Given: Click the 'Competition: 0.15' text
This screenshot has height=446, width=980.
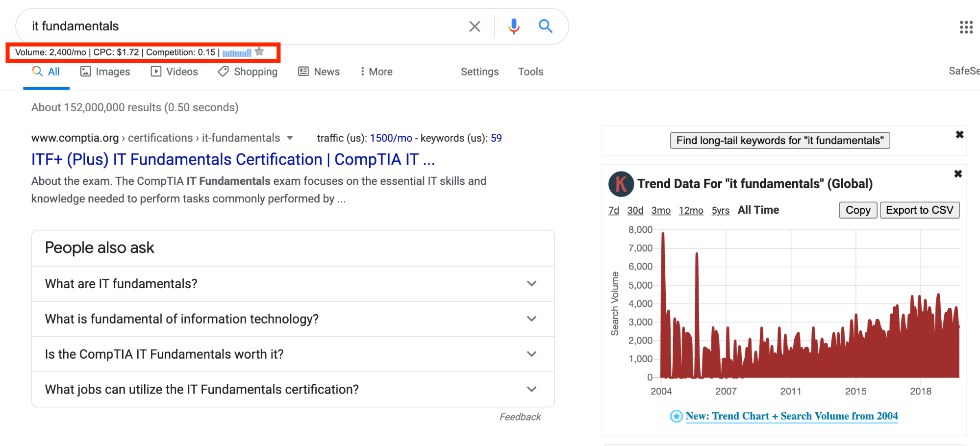Looking at the screenshot, I should [180, 52].
